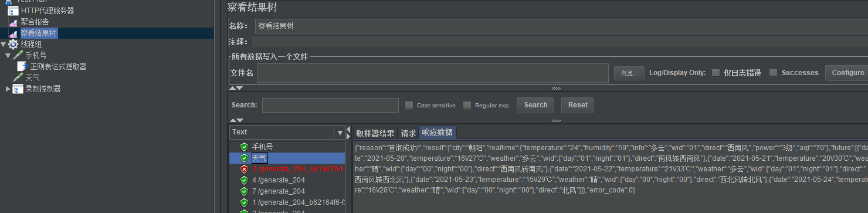Switch to the 请求 tab
Viewport: 868px width, 213px height.
(408, 133)
